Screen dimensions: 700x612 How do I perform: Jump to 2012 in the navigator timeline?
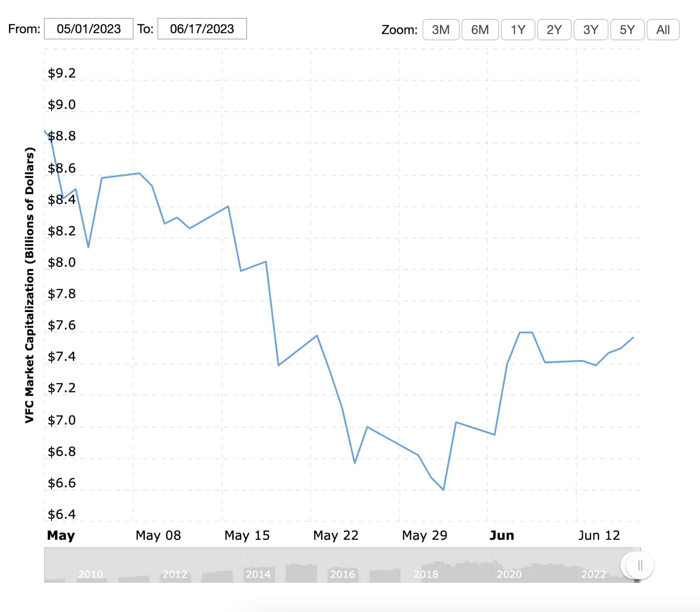[x=174, y=574]
